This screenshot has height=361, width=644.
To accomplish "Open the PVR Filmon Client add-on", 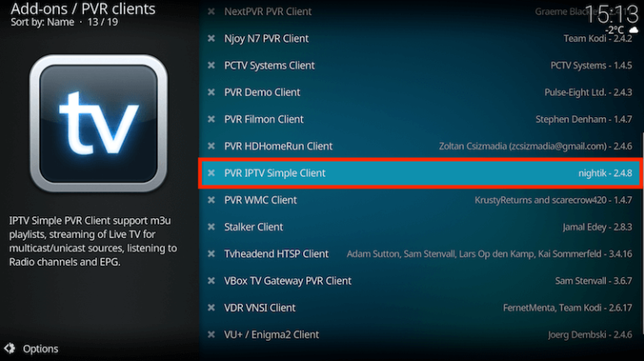I will 421,119.
